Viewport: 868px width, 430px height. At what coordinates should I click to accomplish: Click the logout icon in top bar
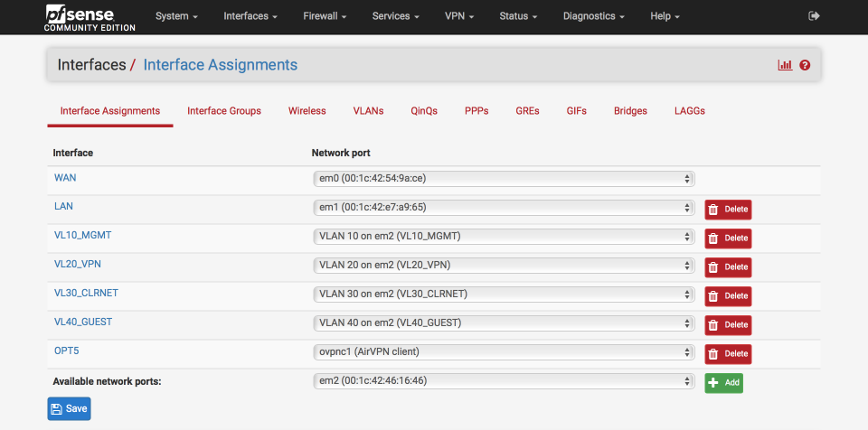(814, 16)
